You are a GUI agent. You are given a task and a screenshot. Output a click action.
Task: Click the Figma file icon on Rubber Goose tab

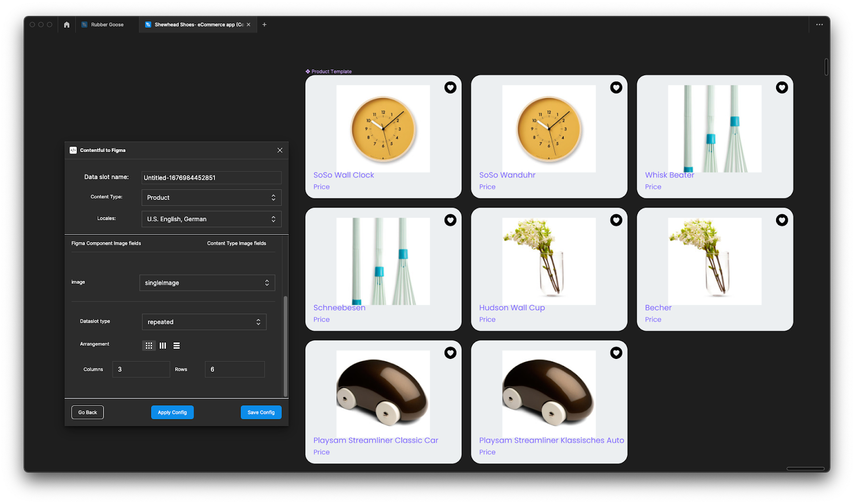[x=84, y=24]
